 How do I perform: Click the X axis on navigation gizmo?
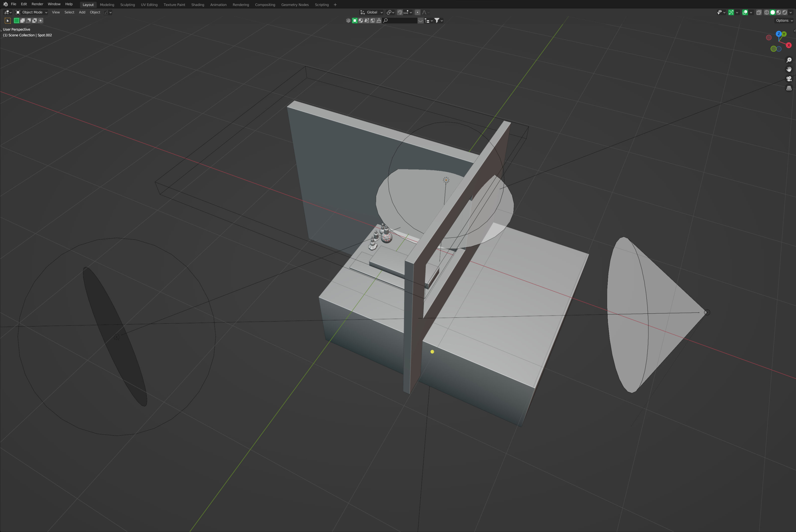point(789,45)
